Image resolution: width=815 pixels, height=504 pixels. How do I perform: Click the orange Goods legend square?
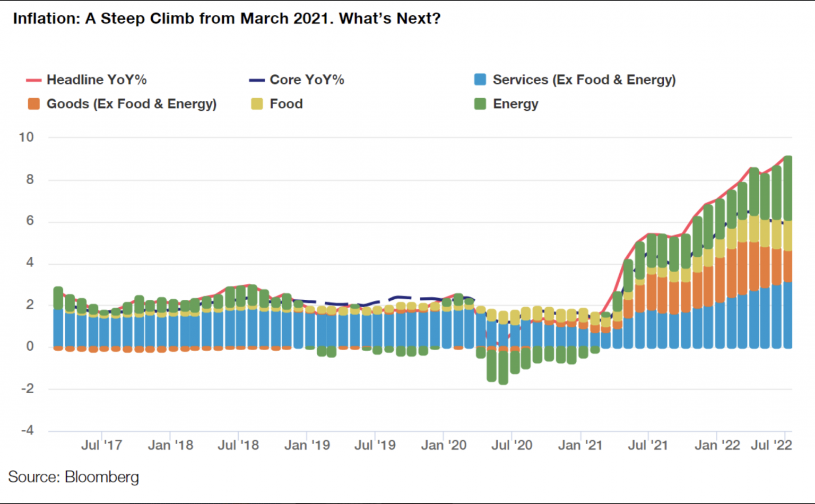coord(33,104)
